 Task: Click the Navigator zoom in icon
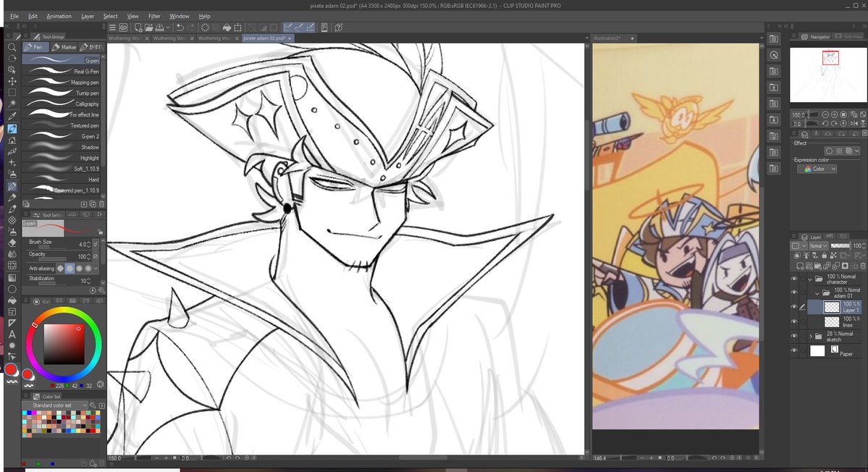point(834,114)
